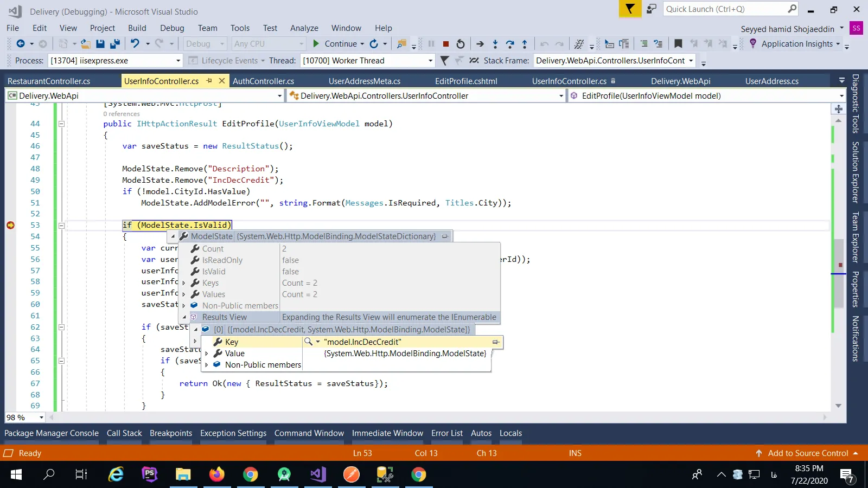Remove the breakpoint on line 53
The width and height of the screenshot is (868, 488).
10,225
